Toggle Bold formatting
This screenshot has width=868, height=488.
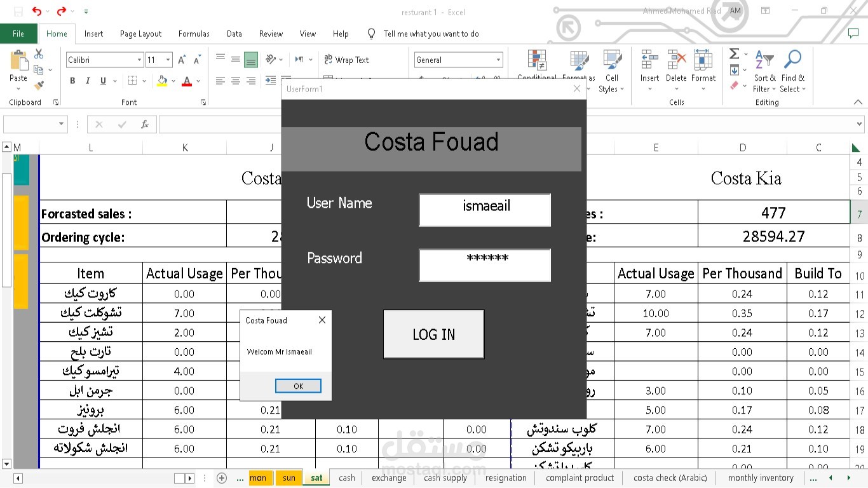point(72,81)
